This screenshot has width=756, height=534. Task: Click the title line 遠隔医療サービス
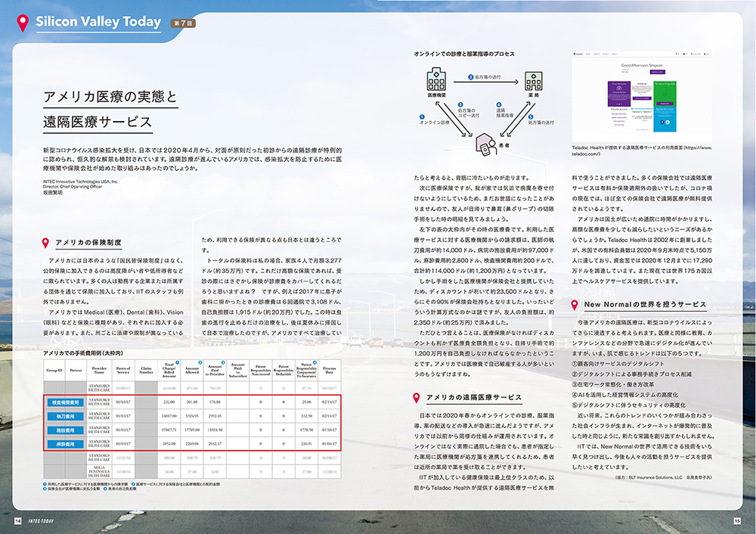click(x=98, y=122)
